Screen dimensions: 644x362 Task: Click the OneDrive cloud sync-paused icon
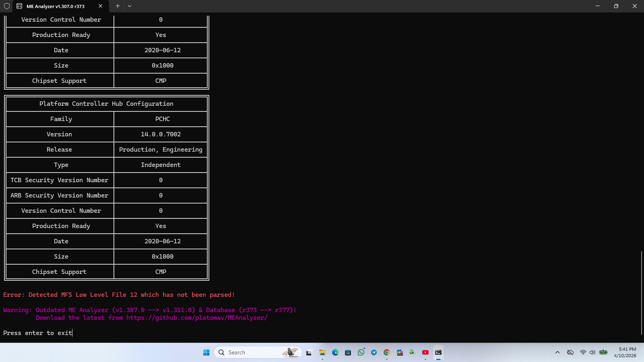point(570,352)
